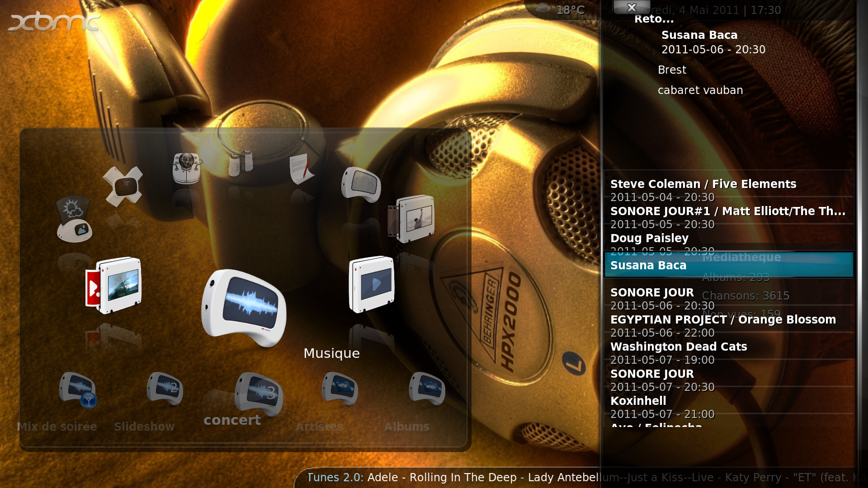Open the Mix de soirée cocktail icon
868x488 pixels.
coord(78,389)
